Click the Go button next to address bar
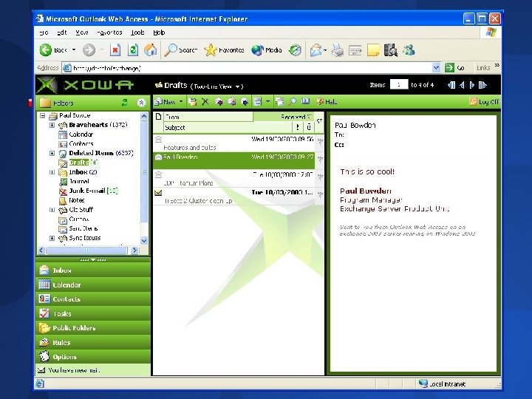 tap(455, 68)
